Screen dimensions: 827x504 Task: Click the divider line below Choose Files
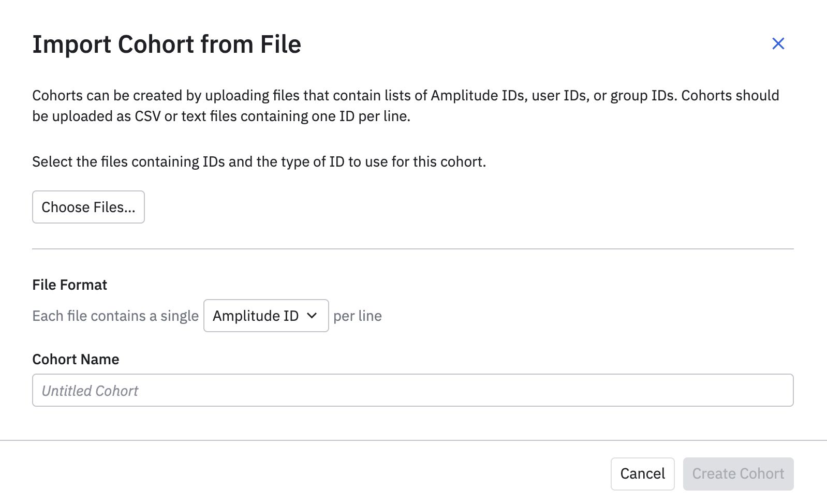click(x=412, y=249)
